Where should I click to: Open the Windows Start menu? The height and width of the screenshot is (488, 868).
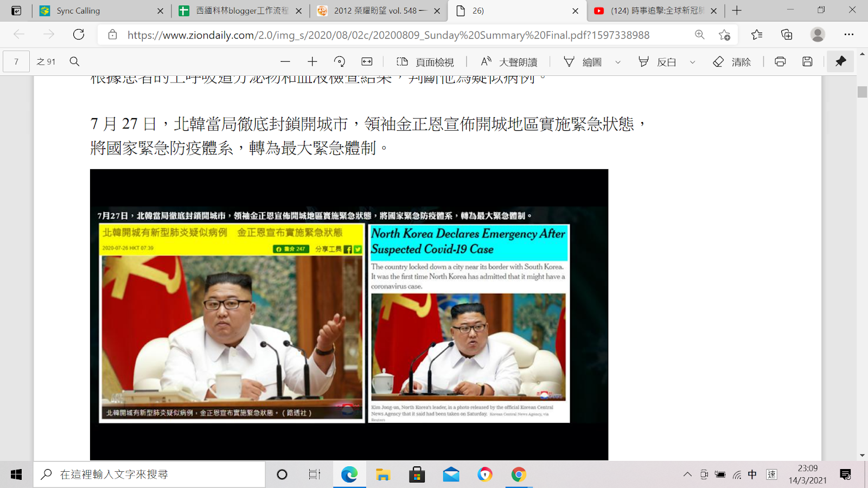[16, 474]
